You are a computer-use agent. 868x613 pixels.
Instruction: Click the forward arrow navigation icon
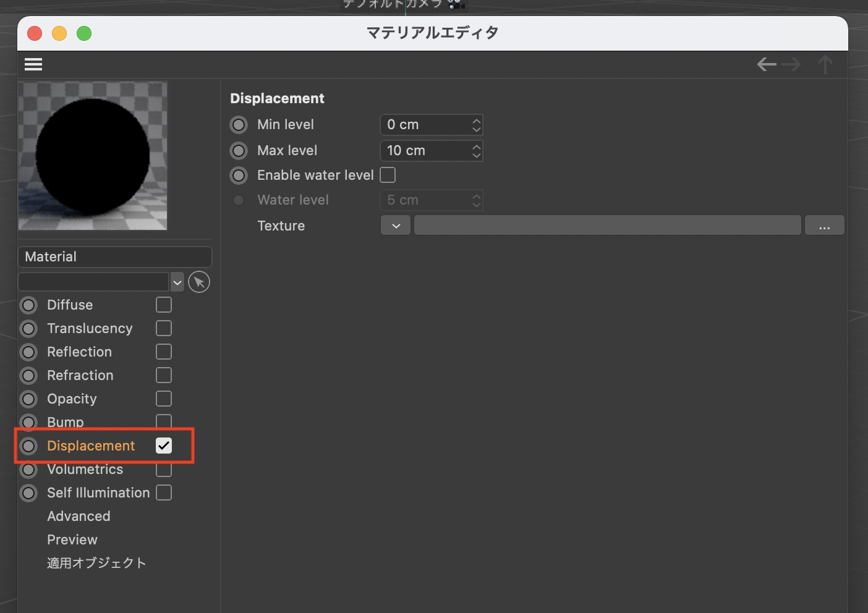791,64
